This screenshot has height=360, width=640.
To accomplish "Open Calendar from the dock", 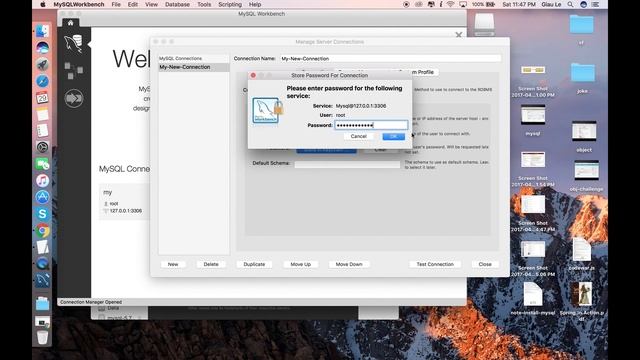I will (x=42, y=98).
